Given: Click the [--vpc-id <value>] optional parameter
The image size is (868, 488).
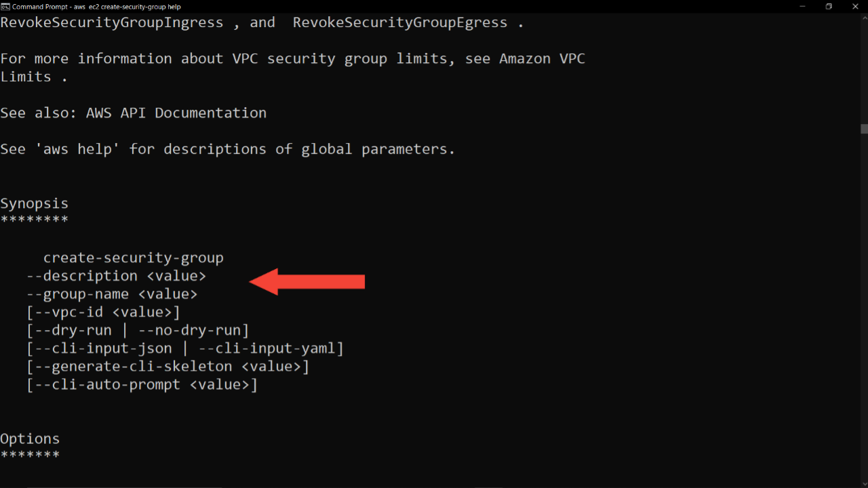Looking at the screenshot, I should [102, 312].
